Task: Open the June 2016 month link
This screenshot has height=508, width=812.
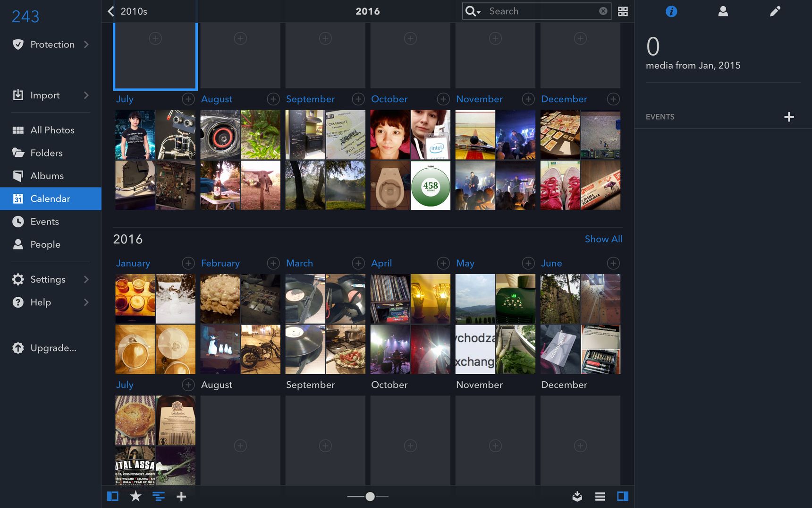Action: [x=551, y=263]
